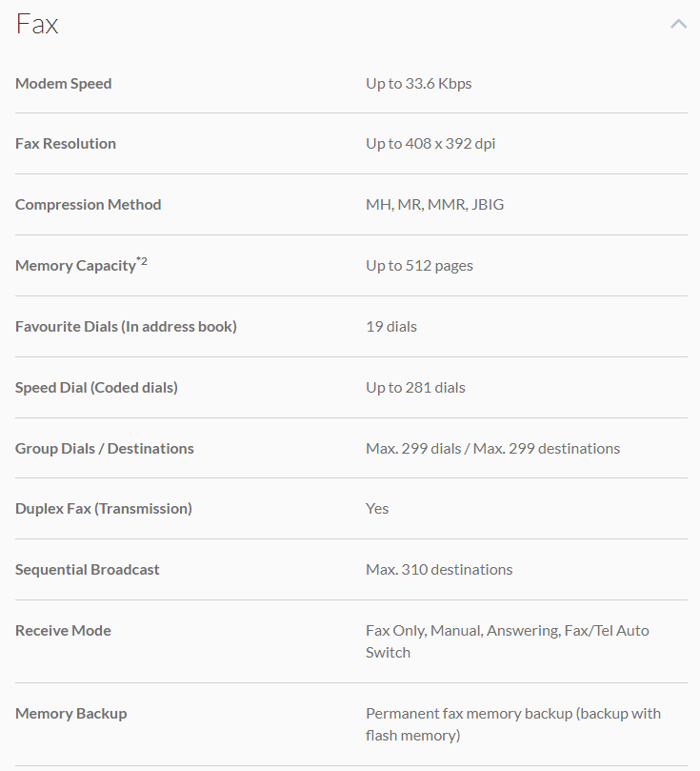Select the '19 dials' value
The image size is (700, 771).
390,326
